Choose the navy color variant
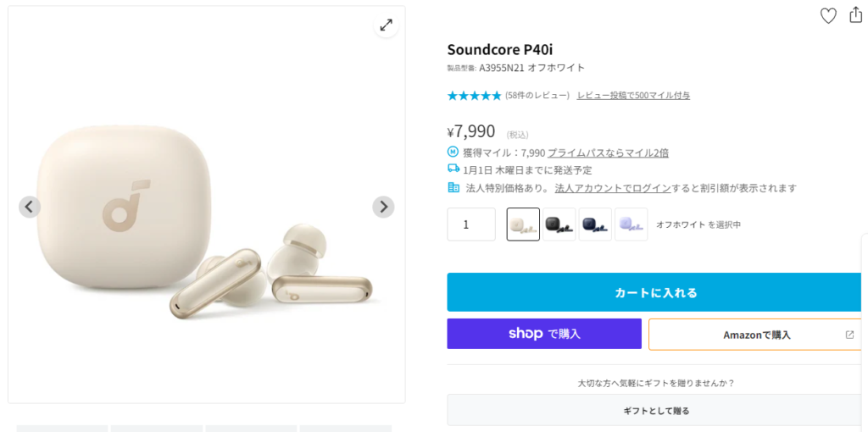This screenshot has height=432, width=868. (x=595, y=224)
